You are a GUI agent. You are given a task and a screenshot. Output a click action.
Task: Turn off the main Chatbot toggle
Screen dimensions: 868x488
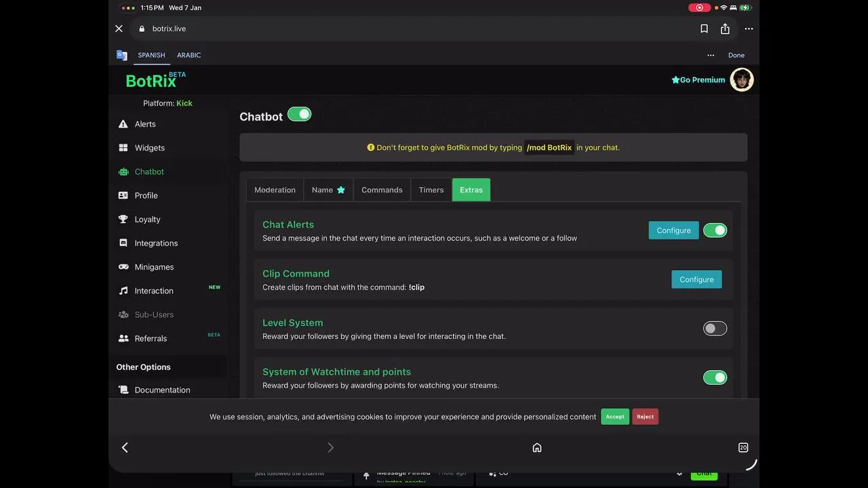pyautogui.click(x=299, y=114)
